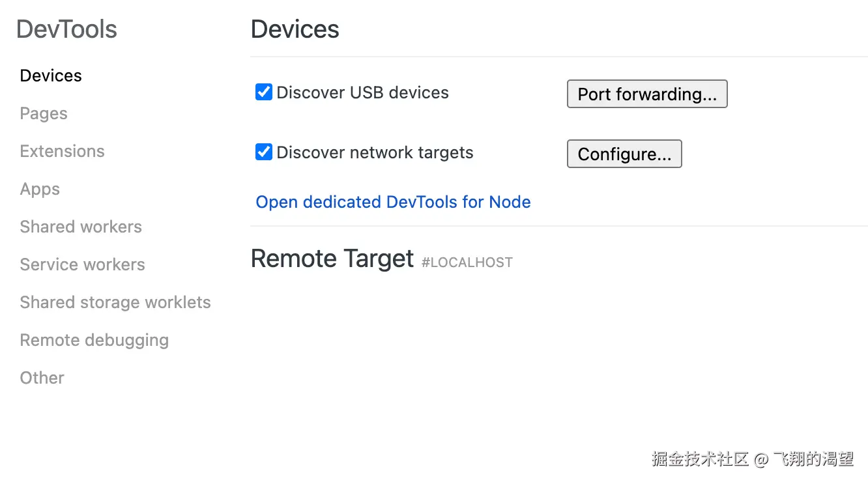
Task: Uncheck the Discover USB devices checkbox
Action: (264, 92)
